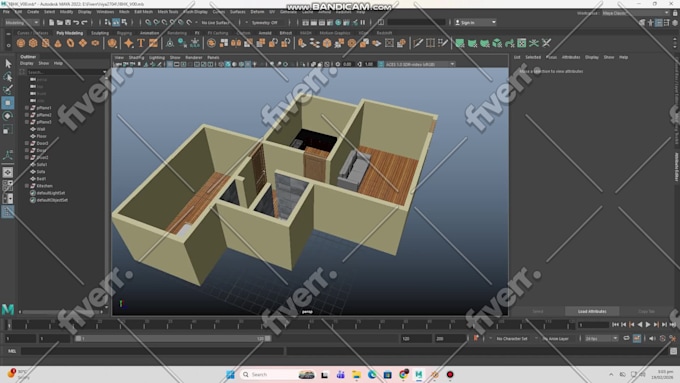Screen dimensions: 680x383
Task: Create a polygon cylinder from shelf
Action: 46,43
